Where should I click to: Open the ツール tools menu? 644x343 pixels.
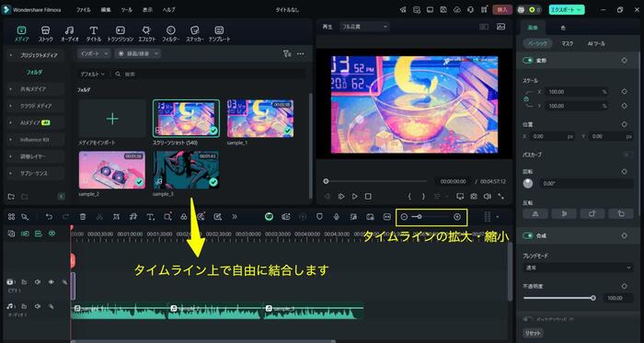click(127, 9)
